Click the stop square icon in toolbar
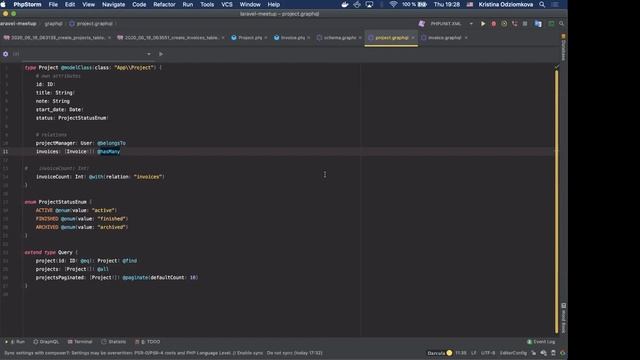 pos(525,24)
